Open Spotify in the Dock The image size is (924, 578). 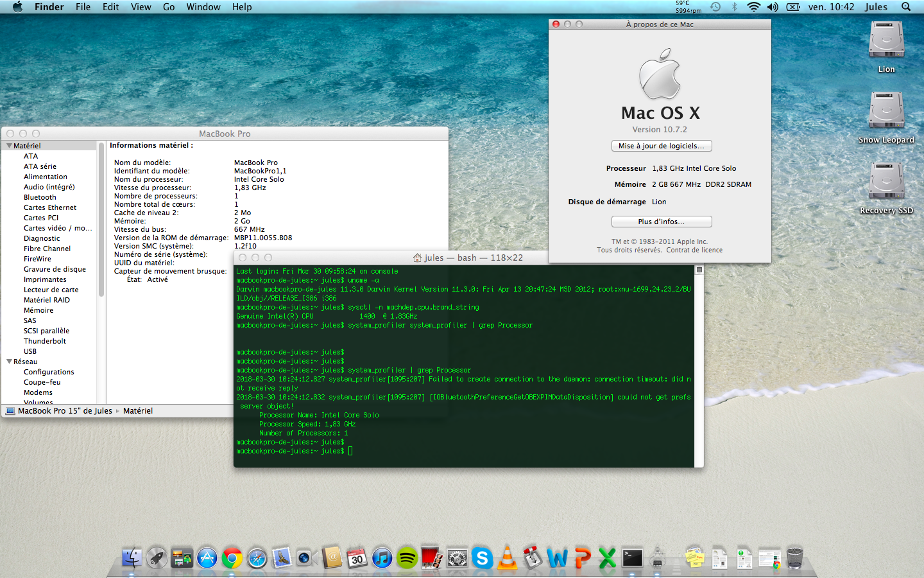click(x=407, y=557)
